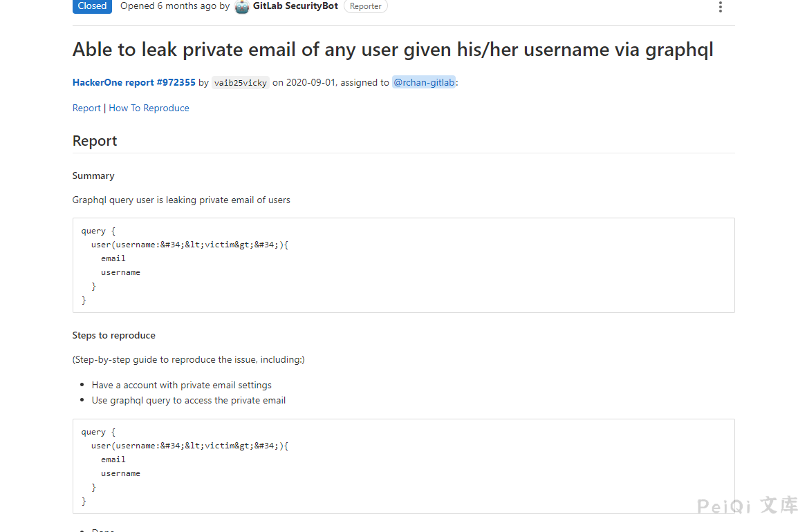Click the Closed status badge

pyautogui.click(x=92, y=6)
